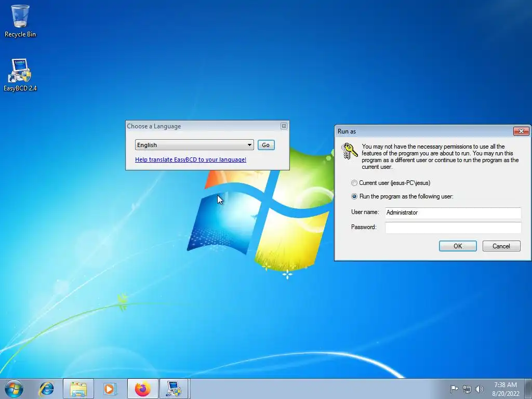Click the Show desktop strip at taskbar end
This screenshot has width=532, height=399.
click(x=528, y=389)
